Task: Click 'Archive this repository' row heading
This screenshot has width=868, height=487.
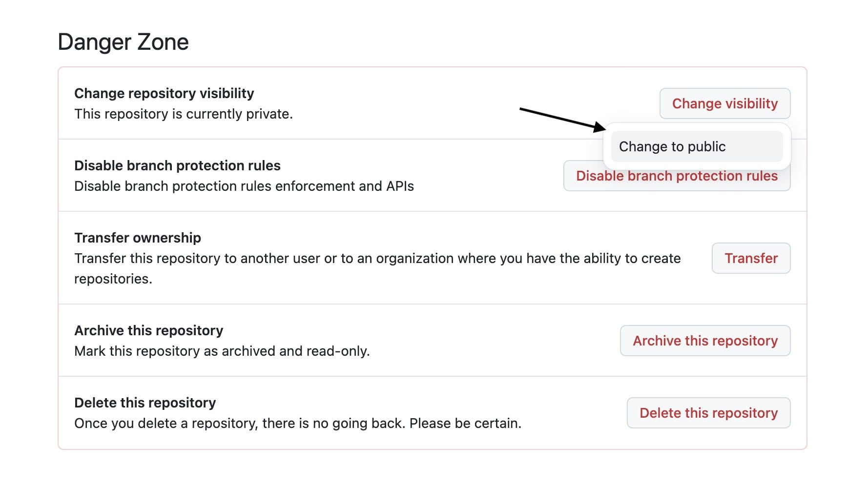Action: pyautogui.click(x=148, y=330)
